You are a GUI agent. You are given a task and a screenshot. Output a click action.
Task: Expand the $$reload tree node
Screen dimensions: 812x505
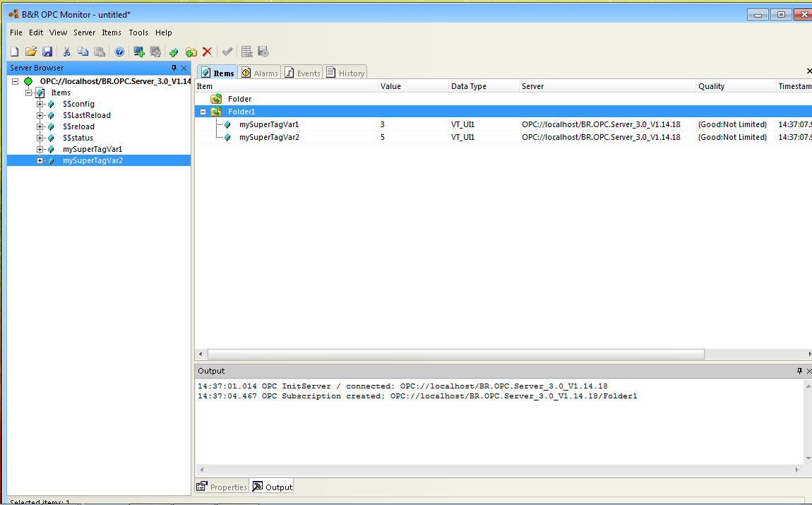point(40,127)
